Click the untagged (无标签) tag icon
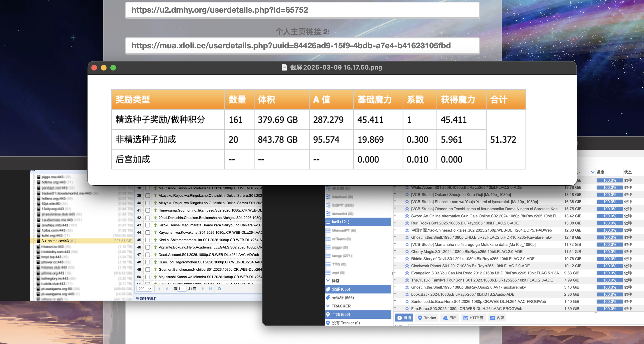 (328, 298)
